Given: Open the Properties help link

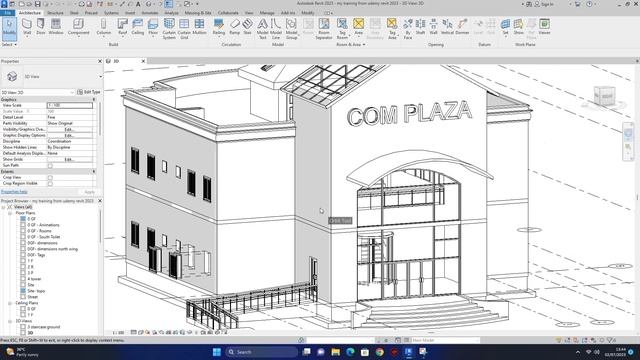Looking at the screenshot, I should (14, 192).
